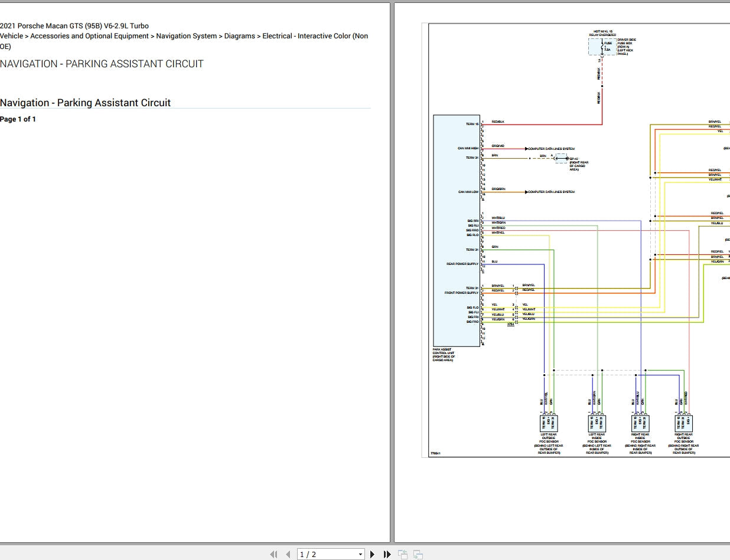The image size is (730, 560).
Task: Click the 2021 Porsche Macan GTS title text
Action: point(74,26)
